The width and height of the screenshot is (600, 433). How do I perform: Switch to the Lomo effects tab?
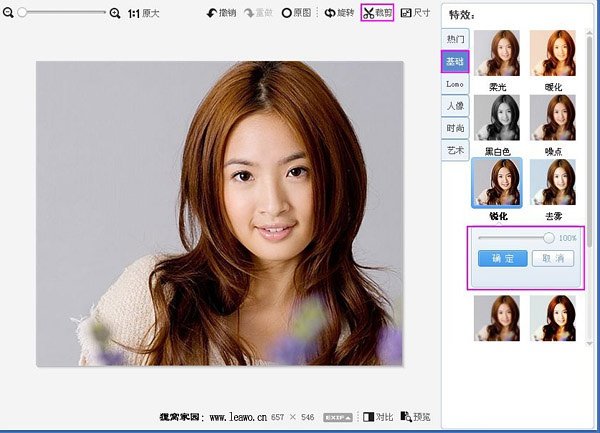pyautogui.click(x=455, y=84)
